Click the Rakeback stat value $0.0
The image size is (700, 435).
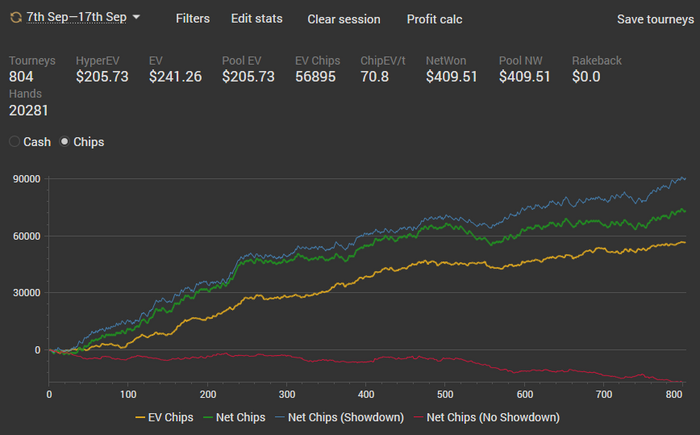click(x=586, y=77)
